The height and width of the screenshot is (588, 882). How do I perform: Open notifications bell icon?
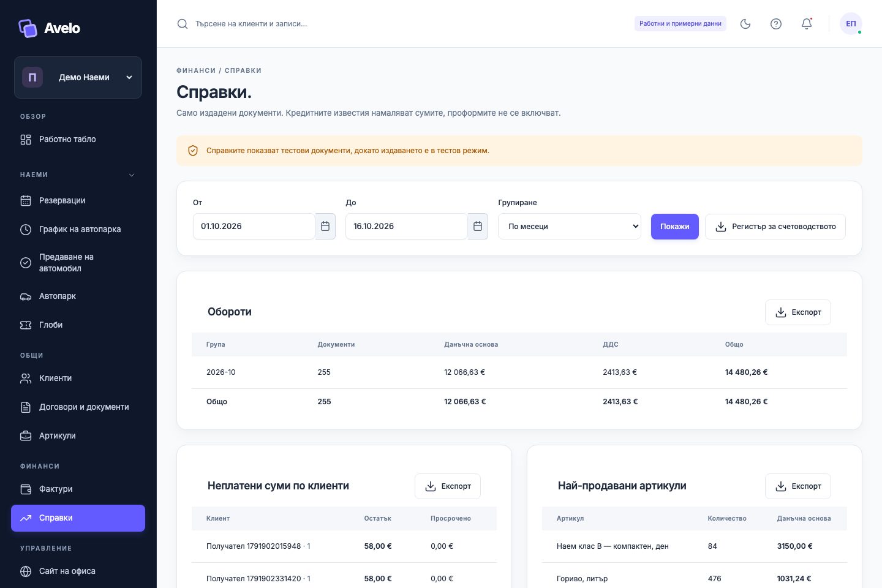[807, 24]
